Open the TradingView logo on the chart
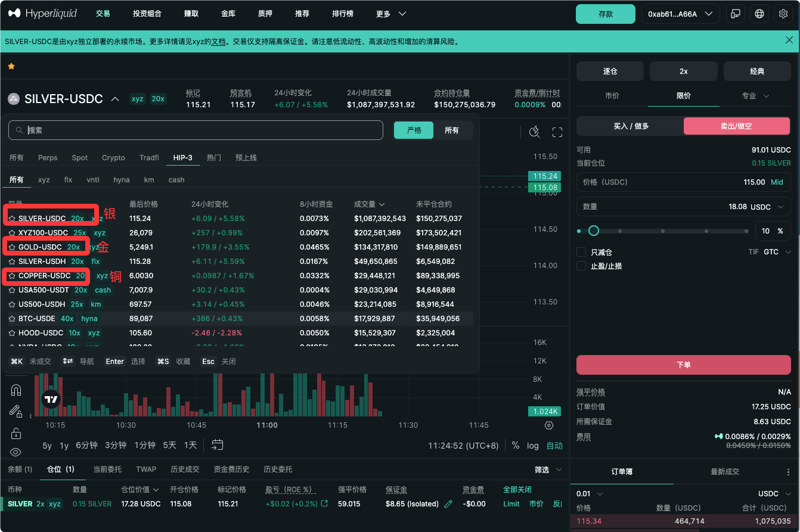 tap(51, 399)
